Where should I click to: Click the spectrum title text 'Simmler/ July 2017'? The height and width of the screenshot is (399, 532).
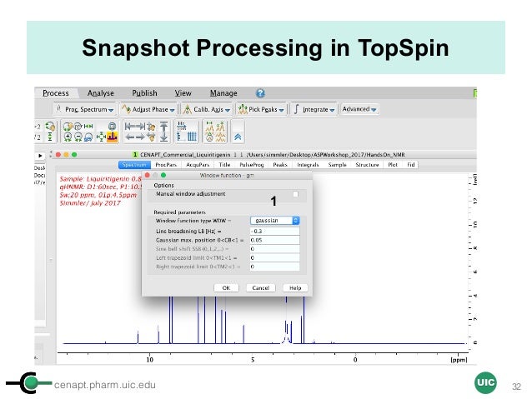90,203
